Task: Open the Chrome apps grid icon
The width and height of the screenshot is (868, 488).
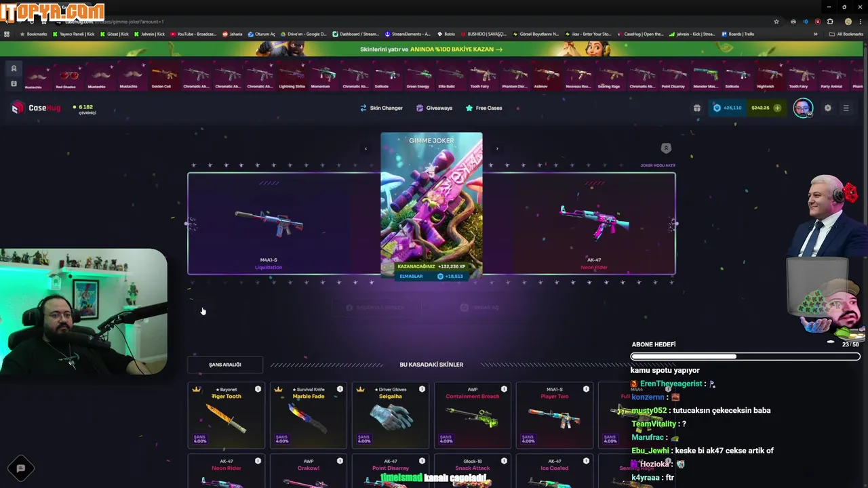Action: (x=7, y=34)
